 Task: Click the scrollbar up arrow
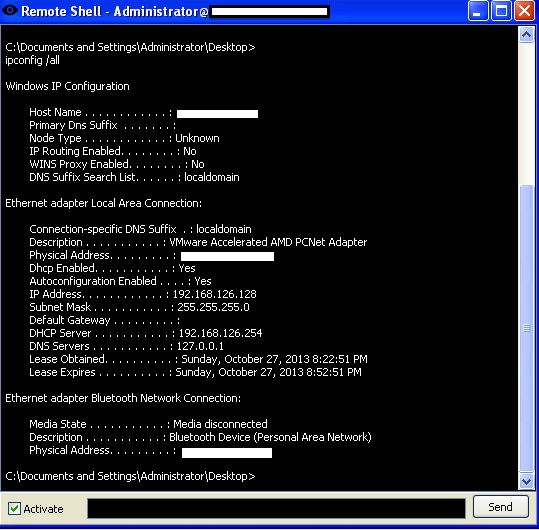point(526,35)
